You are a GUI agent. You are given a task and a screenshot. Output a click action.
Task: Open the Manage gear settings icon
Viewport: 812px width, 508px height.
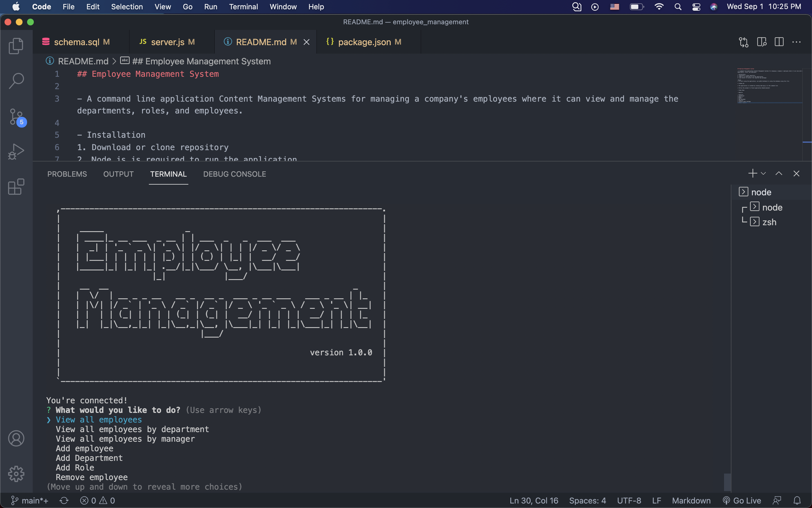(16, 474)
